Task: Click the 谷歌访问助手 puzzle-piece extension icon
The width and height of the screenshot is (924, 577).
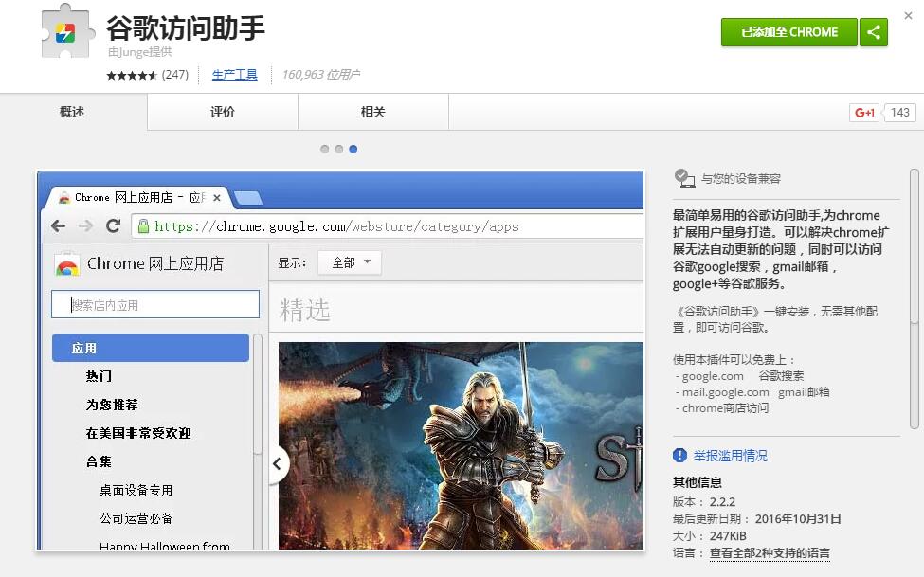Action: (x=66, y=31)
